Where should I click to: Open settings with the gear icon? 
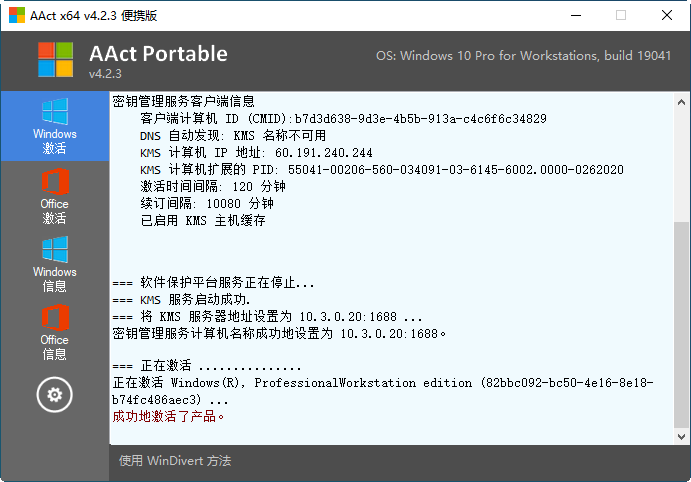tap(54, 395)
